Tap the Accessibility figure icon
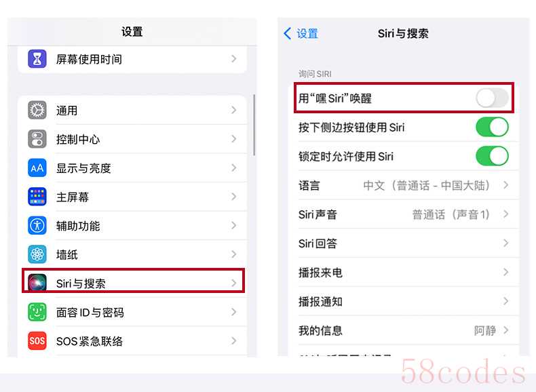Image resolution: width=536 pixels, height=392 pixels. (x=37, y=226)
